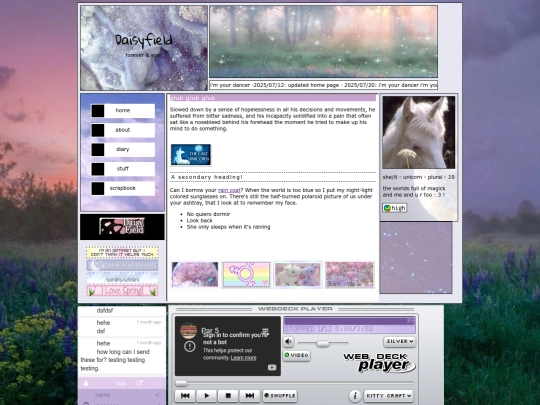Click the black square beside diary
This screenshot has width=540, height=405.
point(98,150)
